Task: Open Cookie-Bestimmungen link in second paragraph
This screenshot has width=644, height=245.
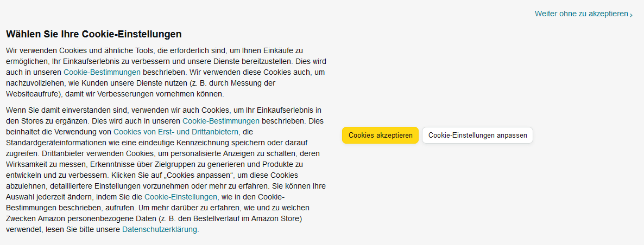Action: point(221,121)
